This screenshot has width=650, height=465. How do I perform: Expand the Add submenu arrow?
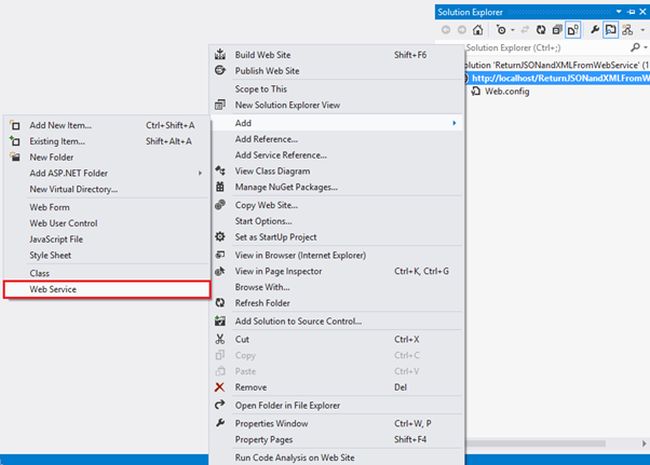454,123
